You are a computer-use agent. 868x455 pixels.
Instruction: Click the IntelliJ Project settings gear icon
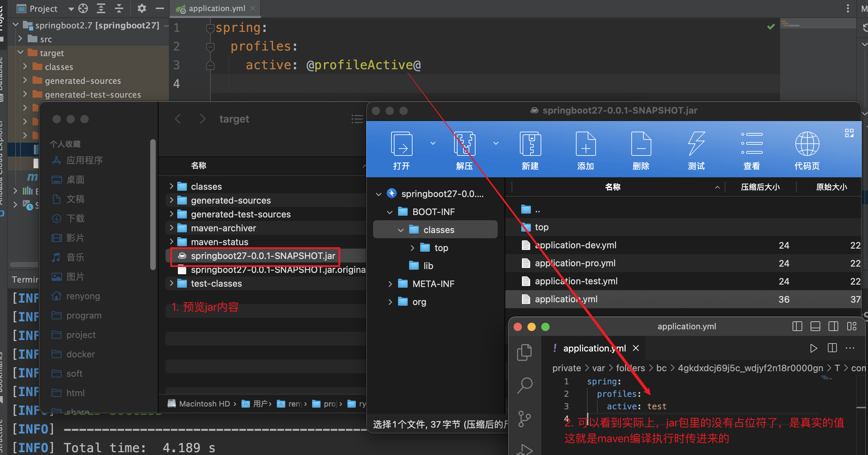(142, 8)
